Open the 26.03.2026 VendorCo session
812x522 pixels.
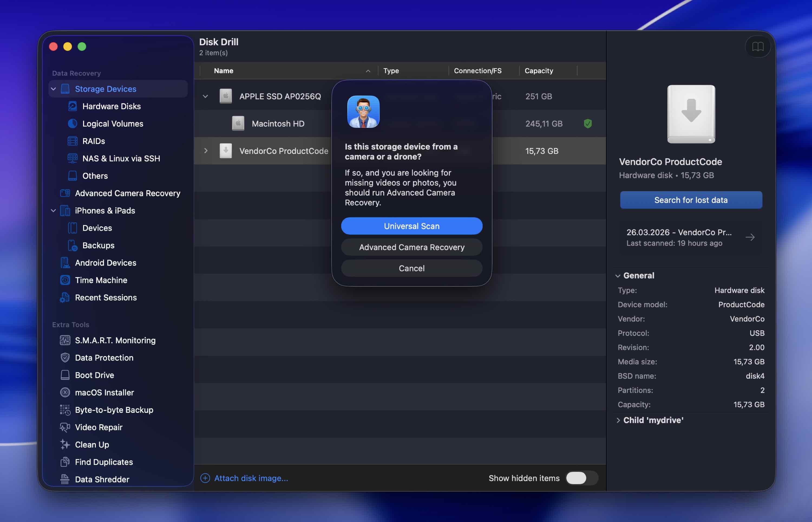pyautogui.click(x=691, y=237)
